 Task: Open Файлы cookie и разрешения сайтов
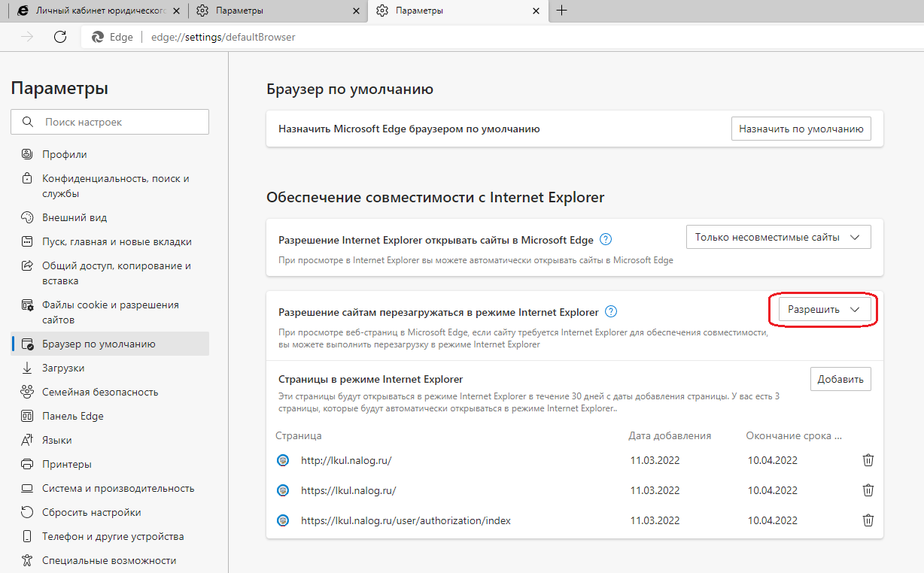point(110,312)
